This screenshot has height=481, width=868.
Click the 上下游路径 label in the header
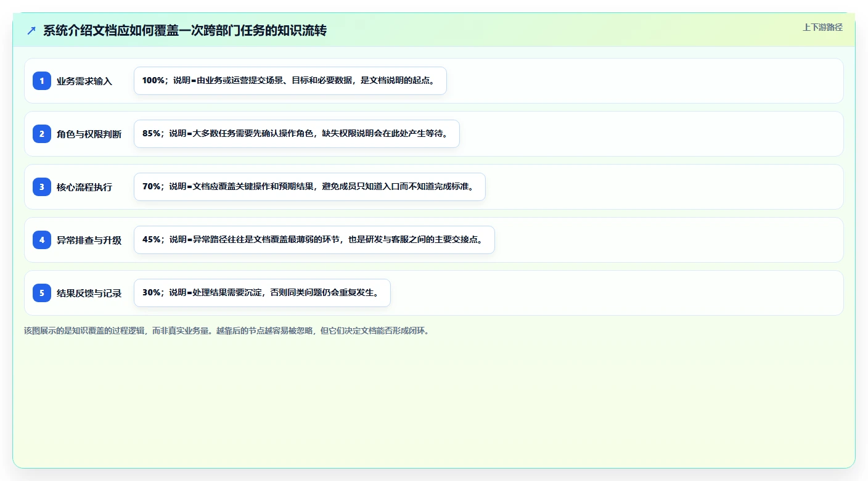822,27
